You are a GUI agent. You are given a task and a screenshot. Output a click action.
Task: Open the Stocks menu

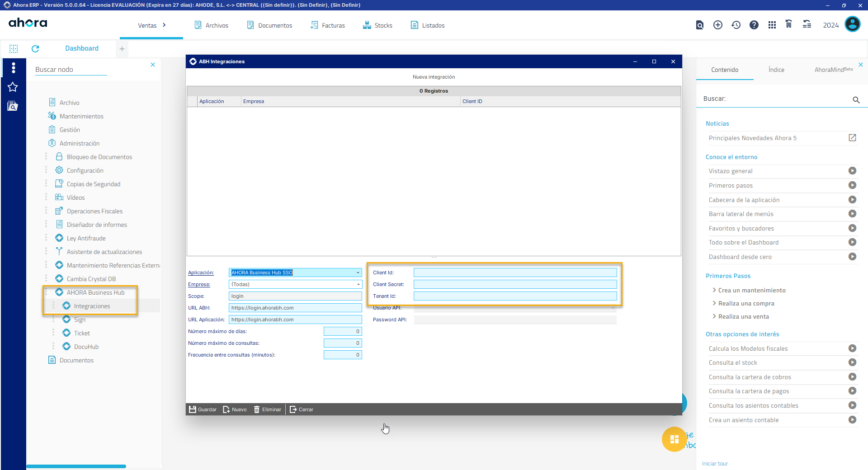(x=378, y=25)
